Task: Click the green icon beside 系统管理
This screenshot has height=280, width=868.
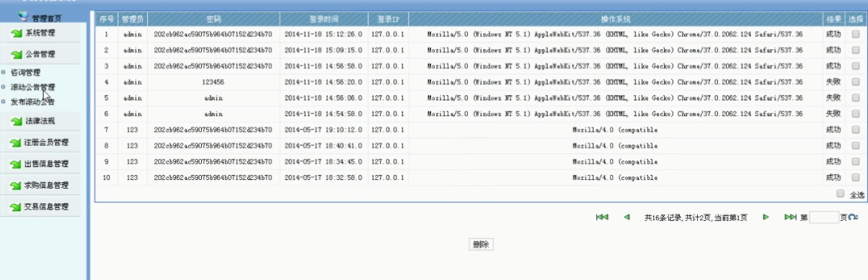Action: point(16,33)
